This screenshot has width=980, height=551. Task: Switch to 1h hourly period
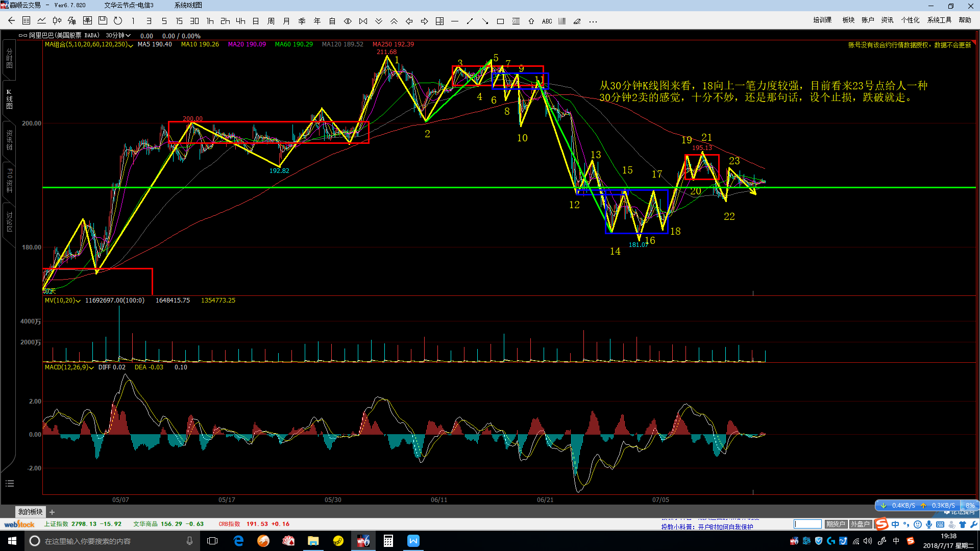(x=210, y=21)
